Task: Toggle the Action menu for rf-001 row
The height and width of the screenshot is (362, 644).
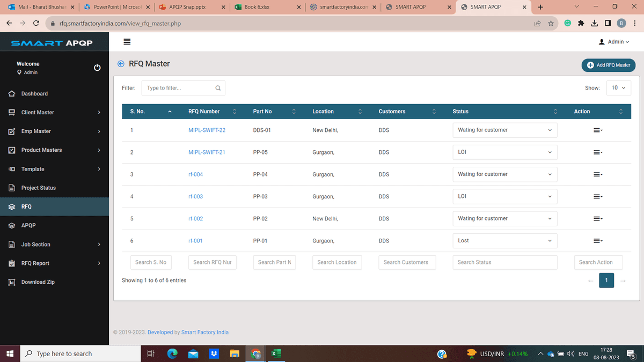Action: [597, 240]
